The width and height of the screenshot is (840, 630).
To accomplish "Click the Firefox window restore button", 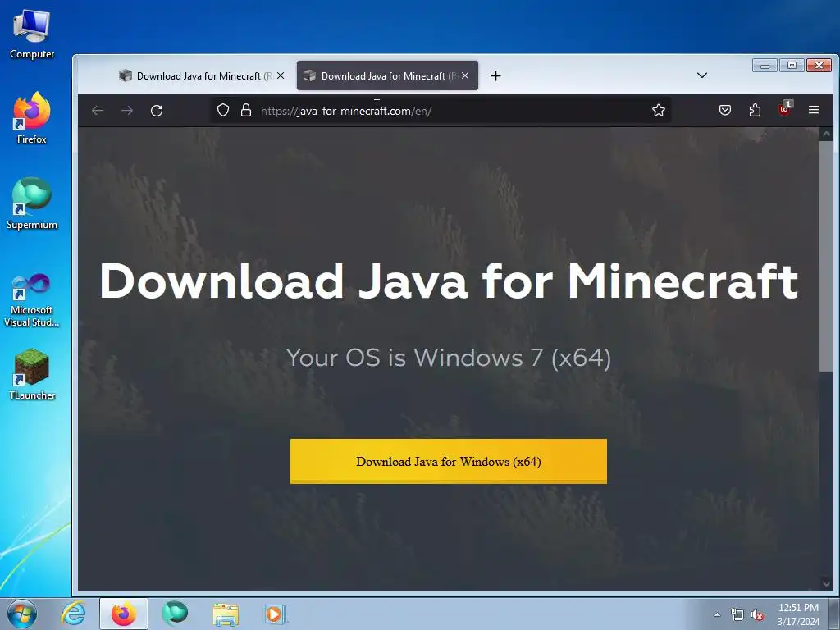I will (792, 66).
